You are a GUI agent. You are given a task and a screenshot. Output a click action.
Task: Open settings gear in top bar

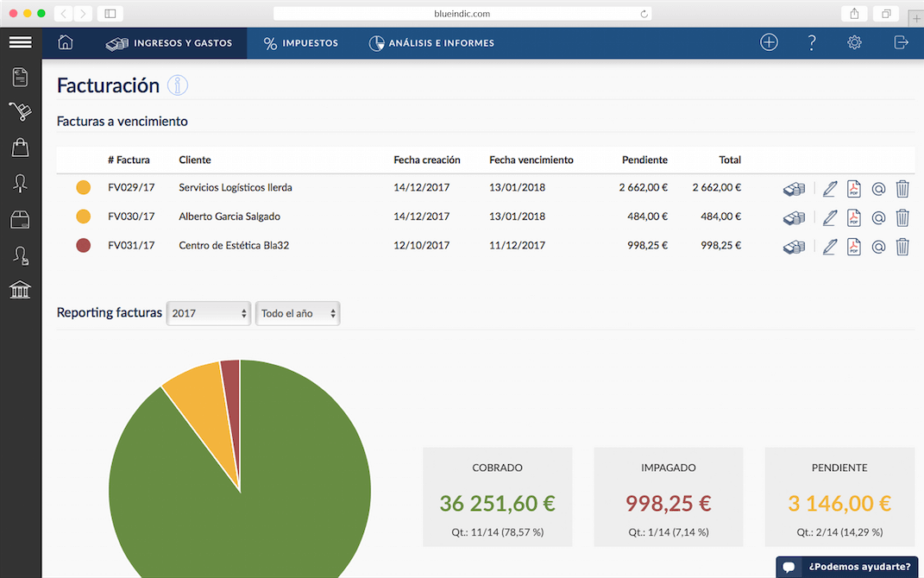pos(854,42)
